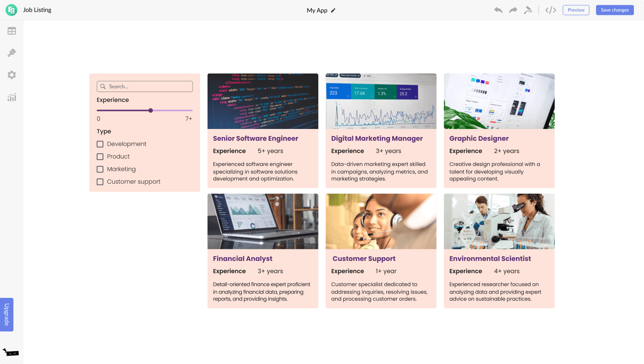
Task: Select the Graphic Designer card image
Action: coord(499,101)
